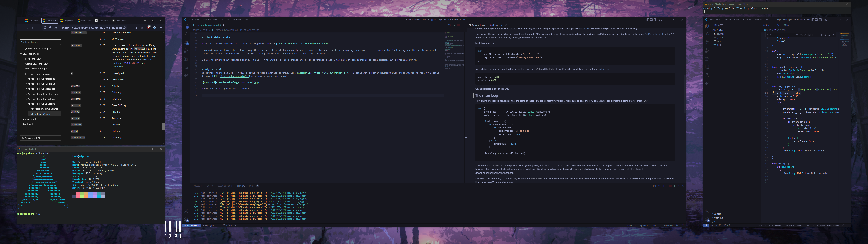Collapse Keyboard Input Reference tree node

24,74
